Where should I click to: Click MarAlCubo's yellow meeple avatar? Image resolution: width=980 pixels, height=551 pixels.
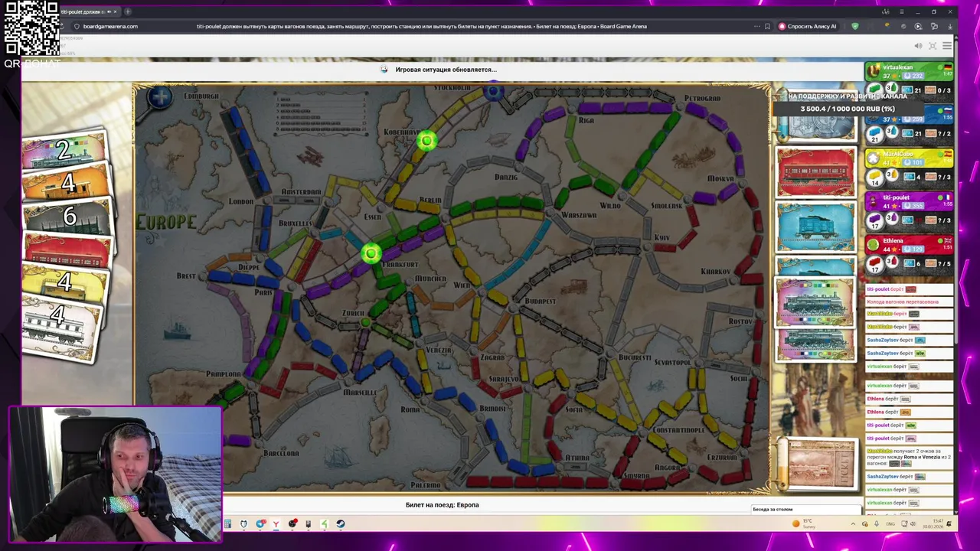[x=874, y=158]
